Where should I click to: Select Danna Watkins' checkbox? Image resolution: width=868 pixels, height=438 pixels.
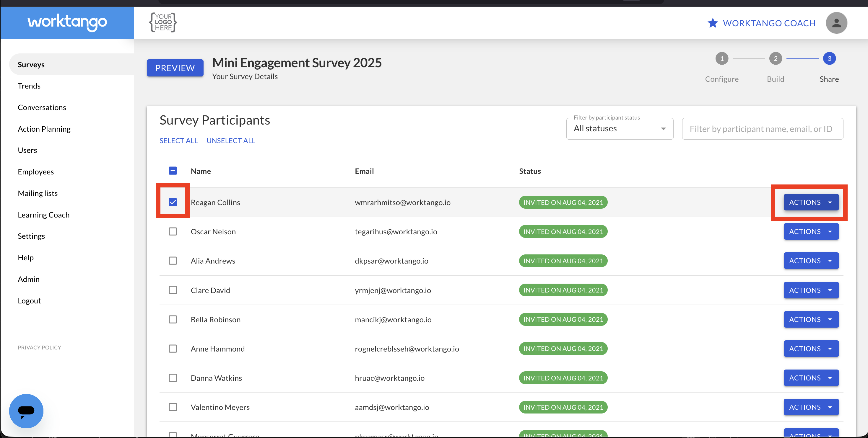point(173,378)
